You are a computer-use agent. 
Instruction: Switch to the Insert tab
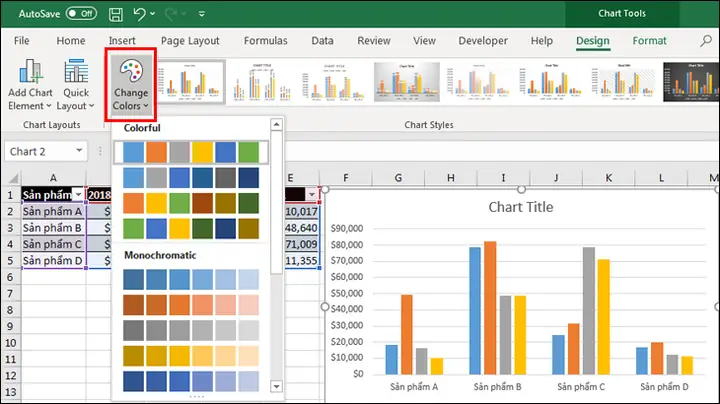click(x=122, y=40)
